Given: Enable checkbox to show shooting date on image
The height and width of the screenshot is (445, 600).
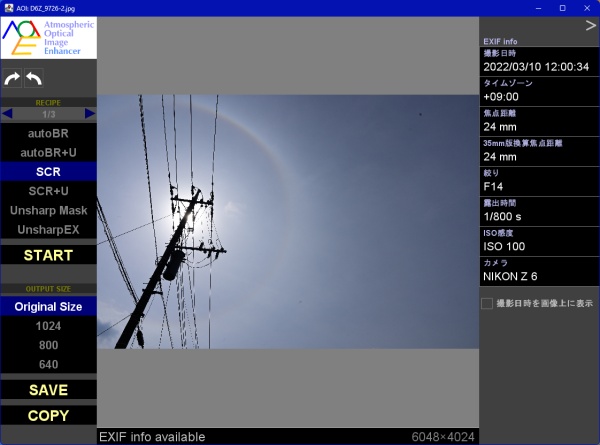Looking at the screenshot, I should (x=487, y=303).
